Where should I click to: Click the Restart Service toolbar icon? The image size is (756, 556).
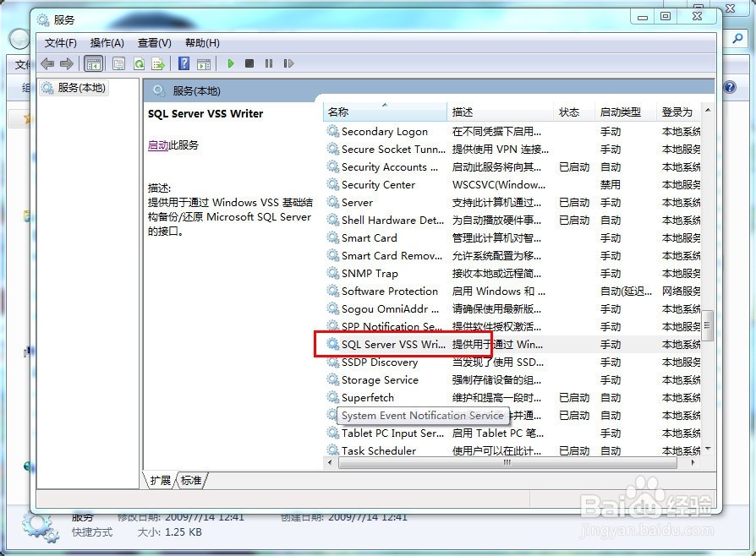point(288,63)
